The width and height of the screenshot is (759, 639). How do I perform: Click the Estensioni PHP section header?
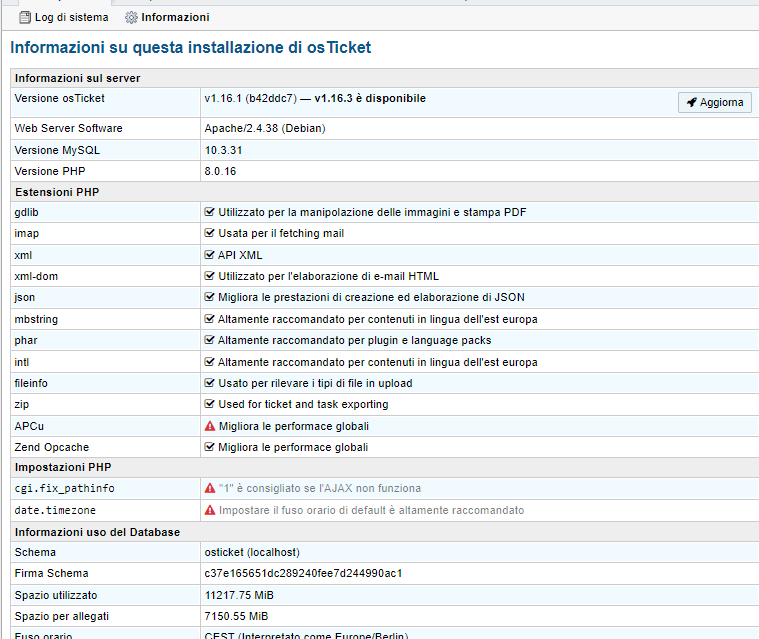(x=57, y=192)
